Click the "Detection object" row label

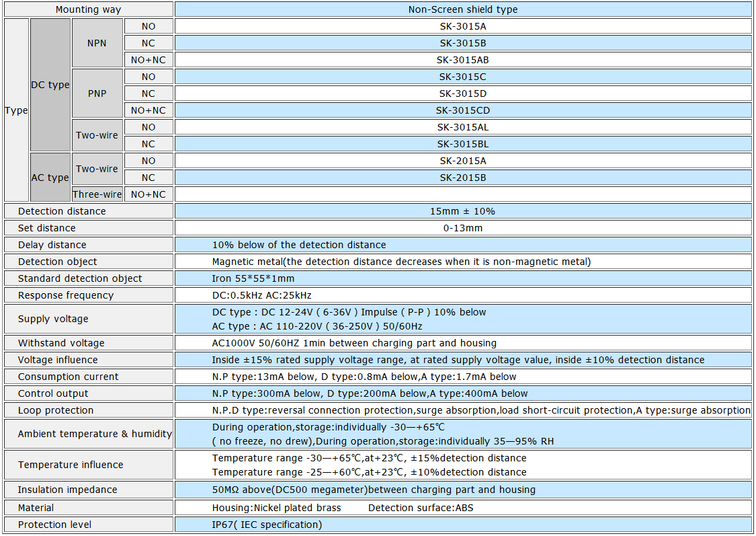coord(57,262)
